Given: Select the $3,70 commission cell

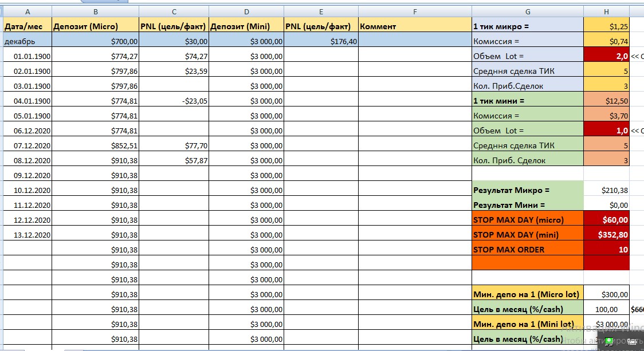Looking at the screenshot, I should click(606, 114).
